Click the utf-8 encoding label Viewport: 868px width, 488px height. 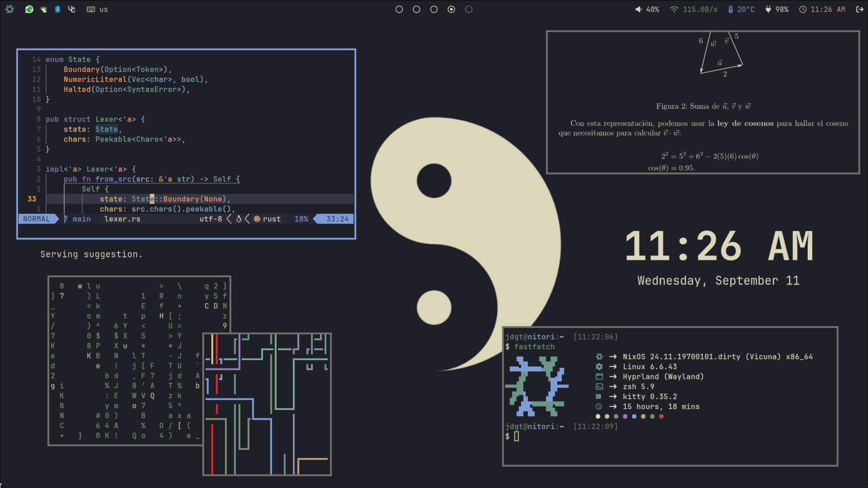211,219
